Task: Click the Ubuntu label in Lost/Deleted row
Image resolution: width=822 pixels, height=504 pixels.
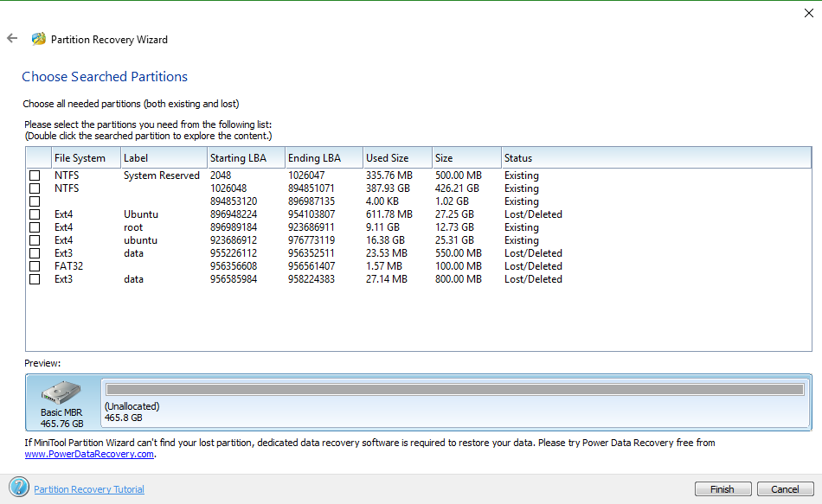Action: (x=141, y=214)
